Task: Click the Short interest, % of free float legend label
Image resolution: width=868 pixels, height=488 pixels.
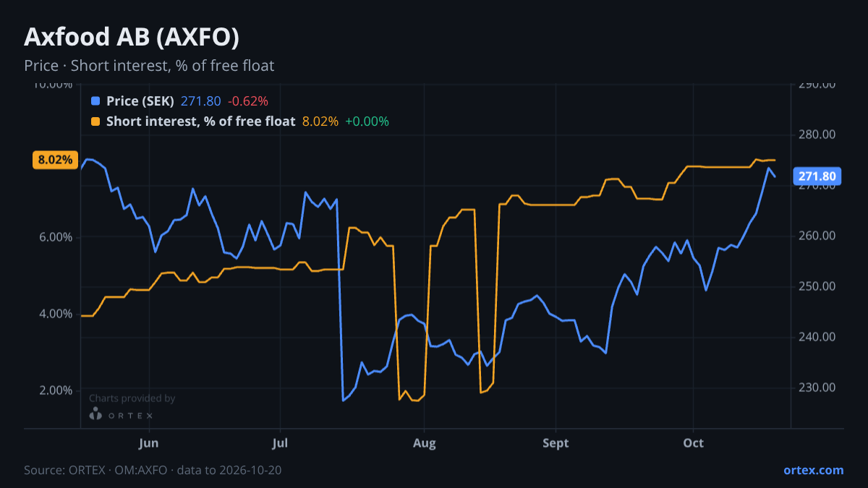Action: 201,121
